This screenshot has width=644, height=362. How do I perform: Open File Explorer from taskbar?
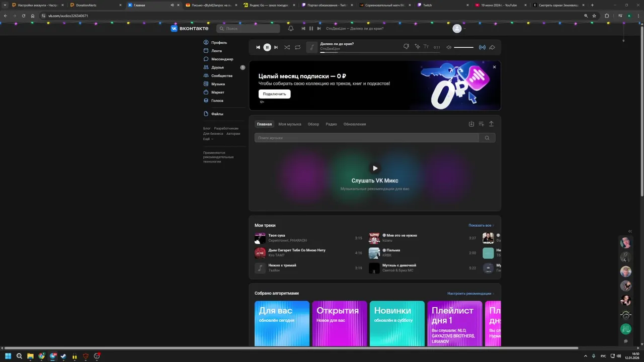[30, 356]
